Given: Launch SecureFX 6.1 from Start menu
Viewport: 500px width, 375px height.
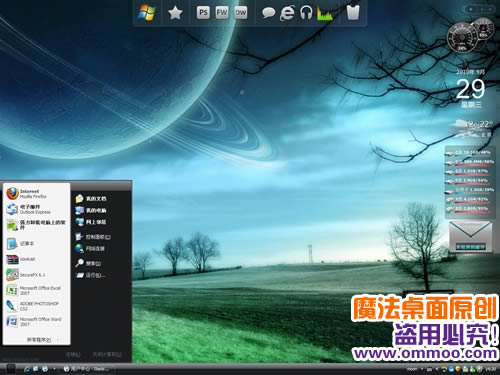Looking at the screenshot, I should tap(37, 275).
